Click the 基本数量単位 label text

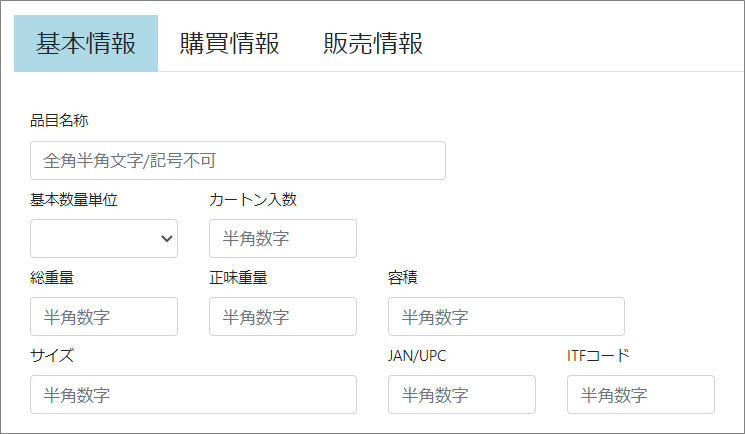(x=74, y=199)
